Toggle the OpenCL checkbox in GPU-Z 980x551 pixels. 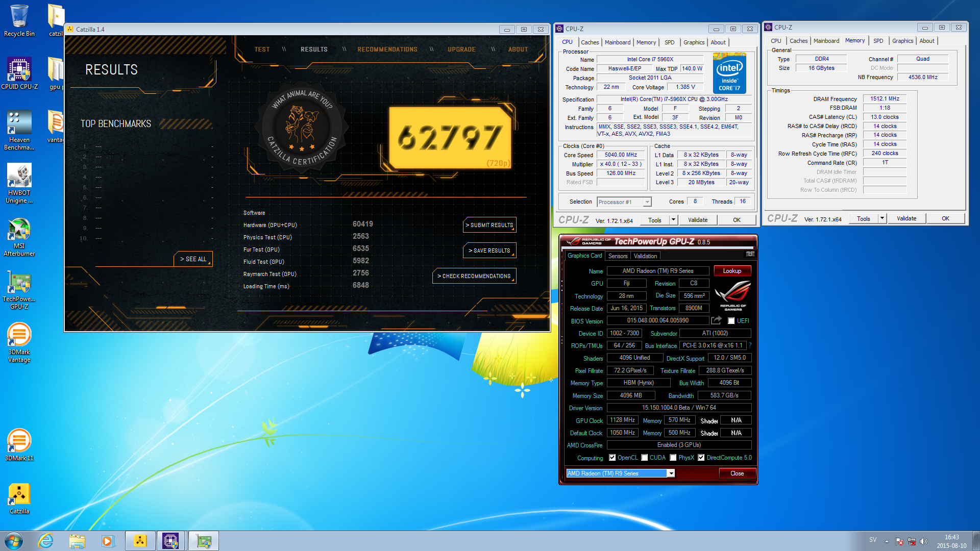pyautogui.click(x=612, y=458)
